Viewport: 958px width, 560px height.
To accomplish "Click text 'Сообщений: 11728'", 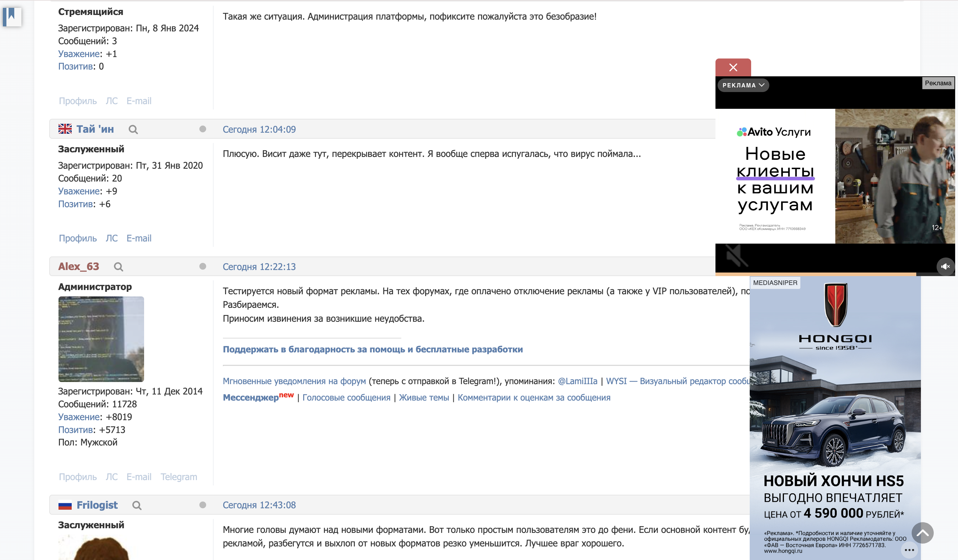I will click(x=97, y=404).
